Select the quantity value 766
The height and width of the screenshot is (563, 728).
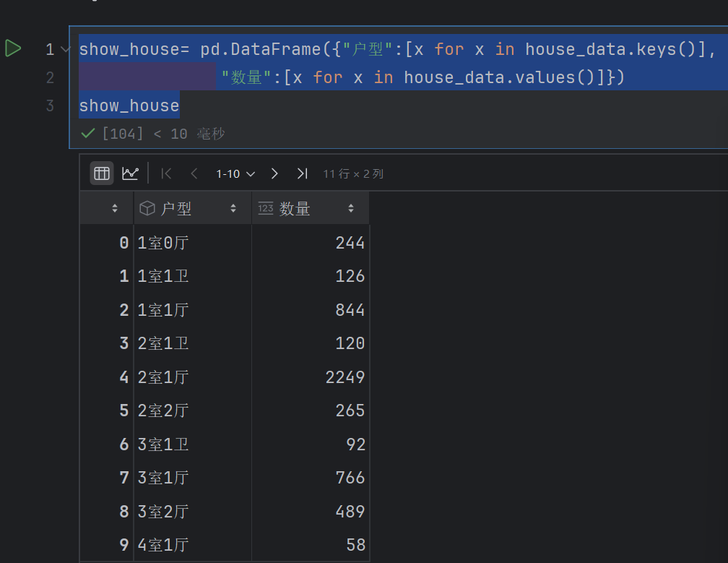pos(350,478)
